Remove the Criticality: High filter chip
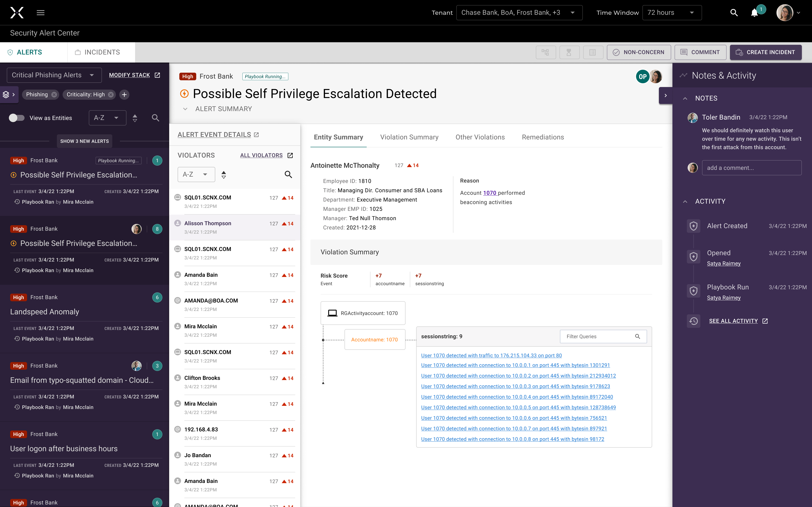This screenshot has width=812, height=507. point(111,95)
